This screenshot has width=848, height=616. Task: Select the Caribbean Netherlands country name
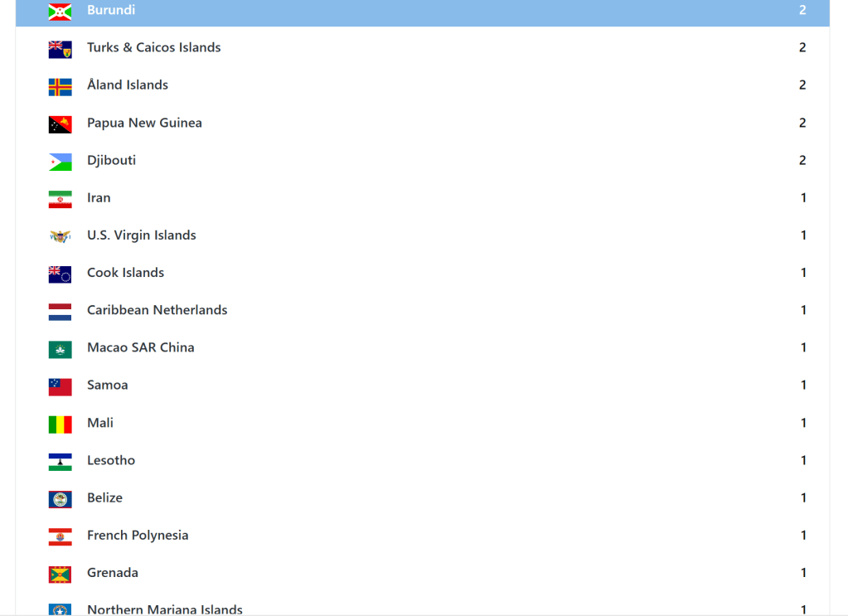click(157, 310)
